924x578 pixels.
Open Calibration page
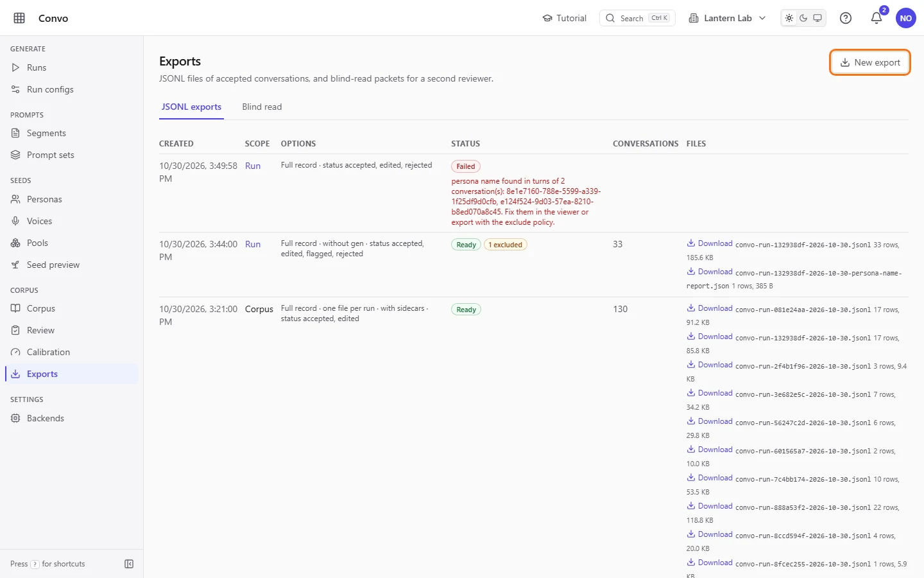(x=72, y=352)
